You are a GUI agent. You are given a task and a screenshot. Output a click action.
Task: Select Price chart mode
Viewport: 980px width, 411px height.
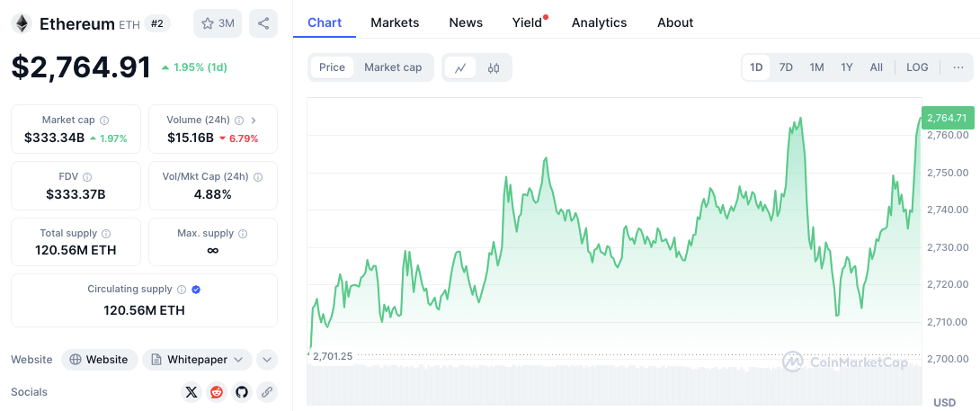(332, 67)
